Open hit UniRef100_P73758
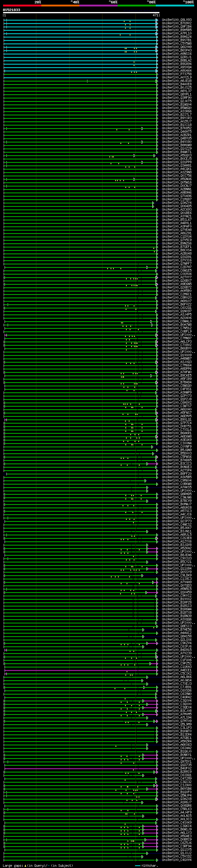The width and height of the screenshot is (197, 868). [177, 74]
